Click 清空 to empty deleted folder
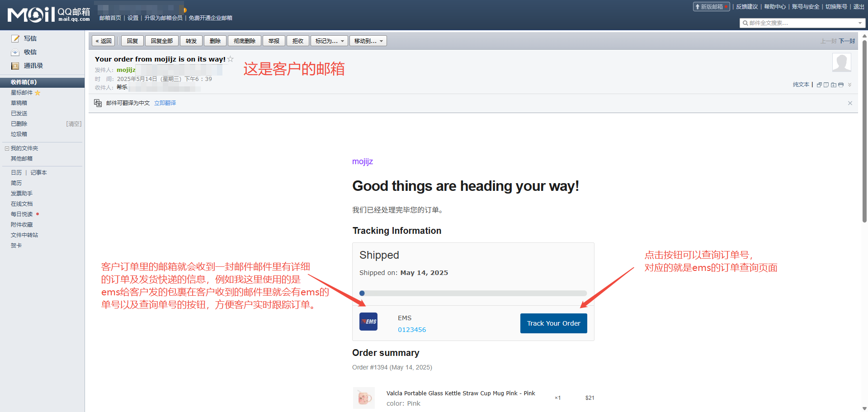The height and width of the screenshot is (412, 868). pos(74,124)
